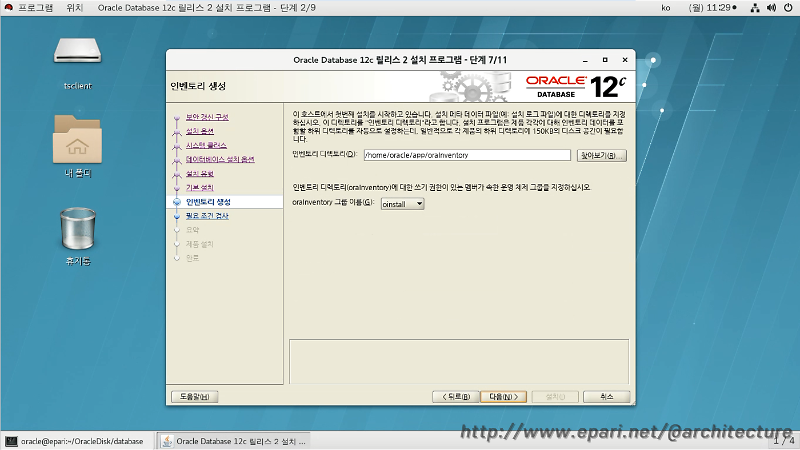This screenshot has width=800, height=450.
Task: Open the clock showing (월) 11:29
Action: tap(712, 8)
